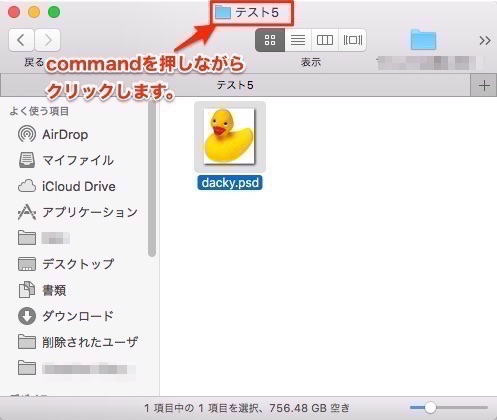Go back with the left arrow button
The image size is (497, 420).
(21, 40)
